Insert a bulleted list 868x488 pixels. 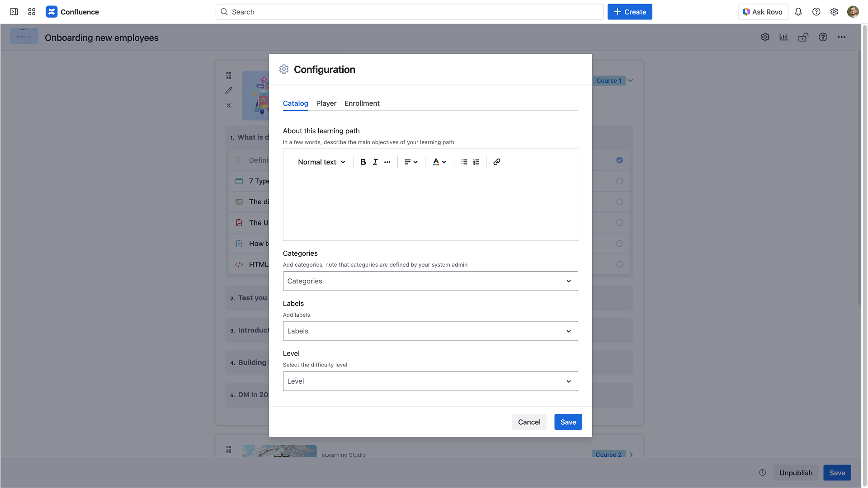coord(464,162)
